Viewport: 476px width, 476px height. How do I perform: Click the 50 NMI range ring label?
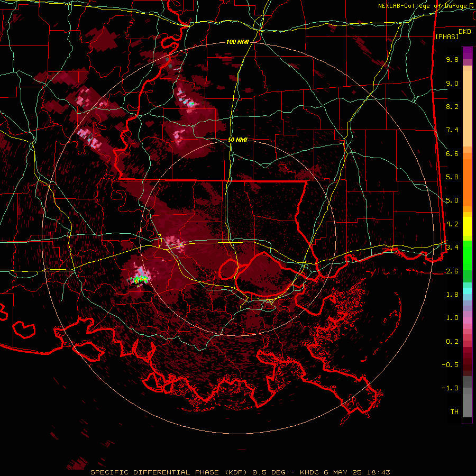(x=237, y=140)
